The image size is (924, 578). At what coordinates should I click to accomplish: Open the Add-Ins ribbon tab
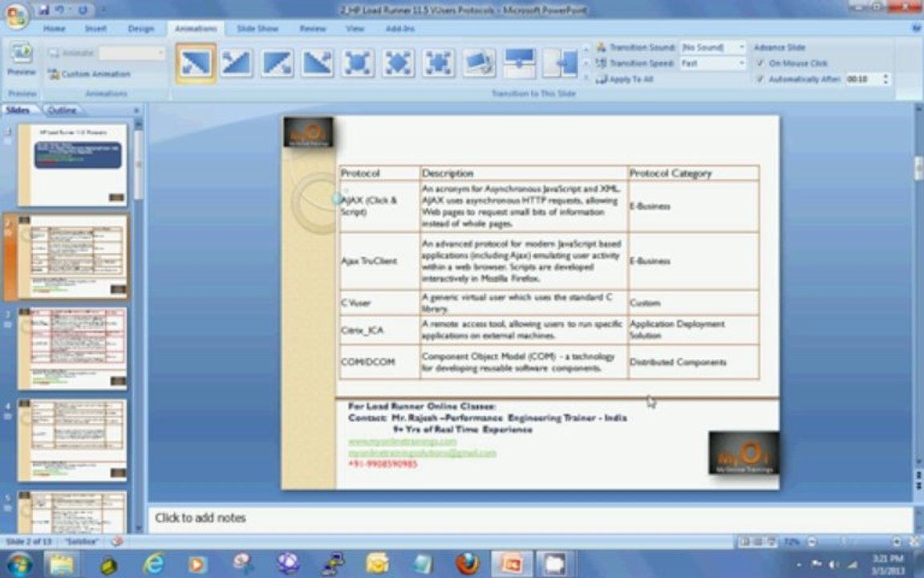[399, 28]
